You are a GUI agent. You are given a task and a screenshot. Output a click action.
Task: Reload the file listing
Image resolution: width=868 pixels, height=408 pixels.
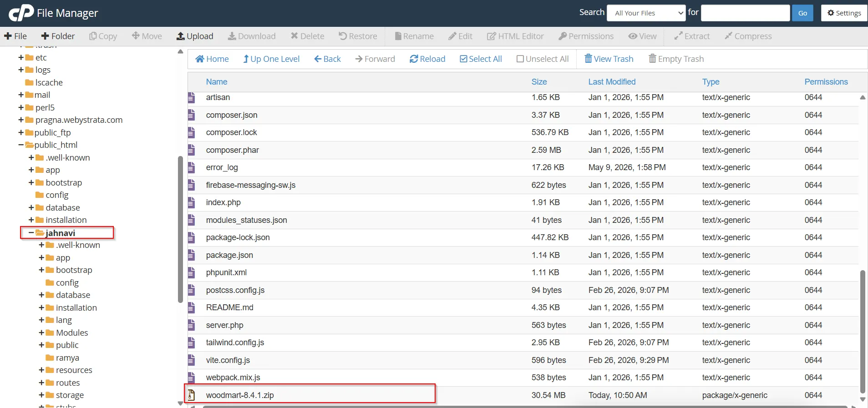(427, 59)
